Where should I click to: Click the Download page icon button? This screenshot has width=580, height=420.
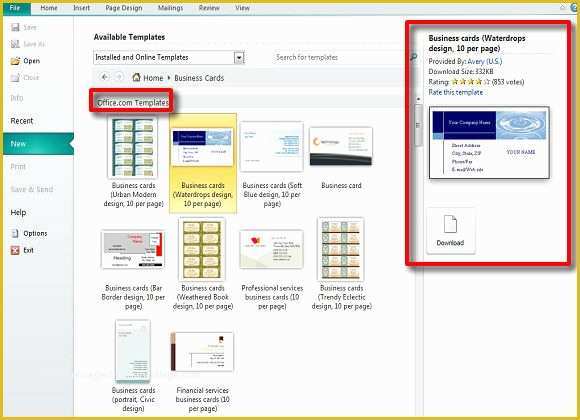pyautogui.click(x=450, y=231)
